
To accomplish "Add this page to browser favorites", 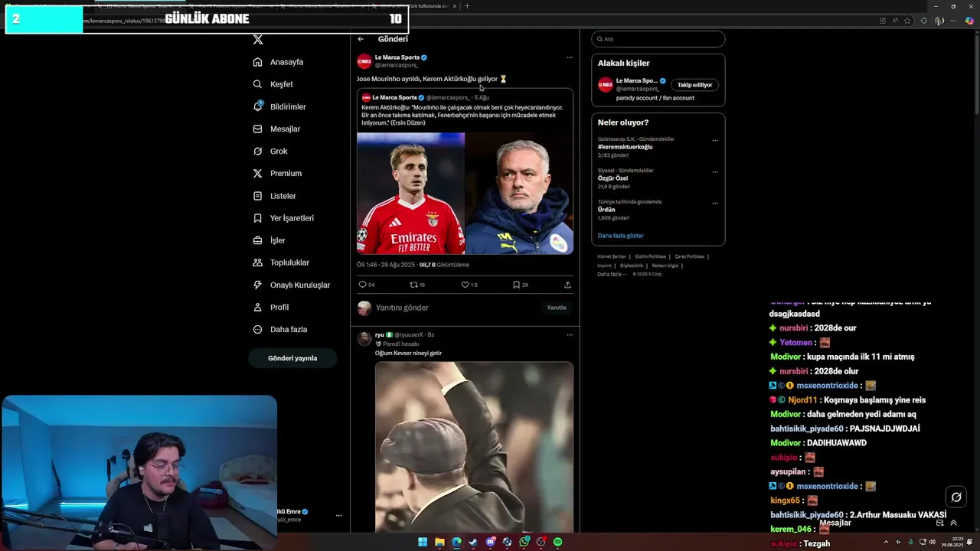I will 907,21.
